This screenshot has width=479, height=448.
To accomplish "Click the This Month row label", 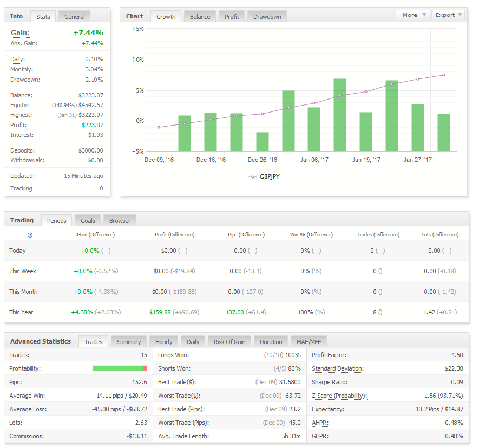I will click(x=23, y=292).
